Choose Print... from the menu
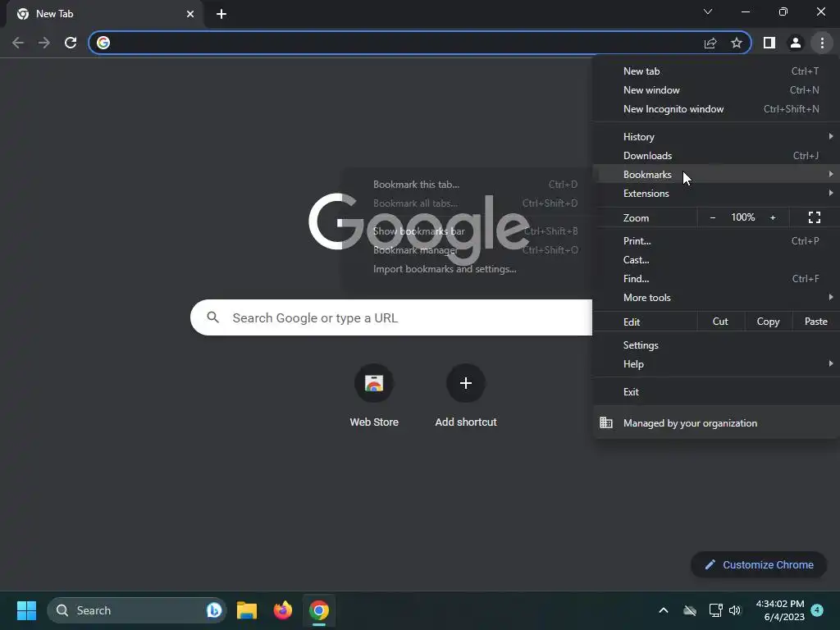The height and width of the screenshot is (630, 840). pos(716,241)
